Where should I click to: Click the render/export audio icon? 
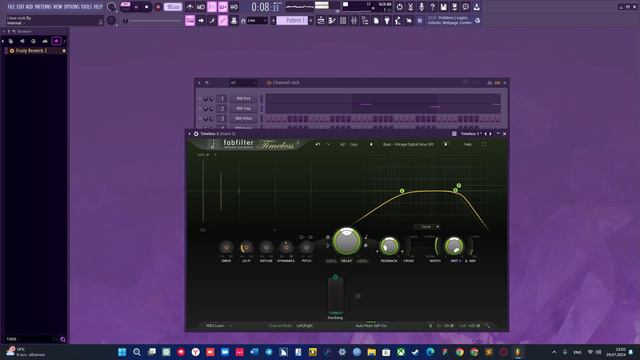click(454, 7)
